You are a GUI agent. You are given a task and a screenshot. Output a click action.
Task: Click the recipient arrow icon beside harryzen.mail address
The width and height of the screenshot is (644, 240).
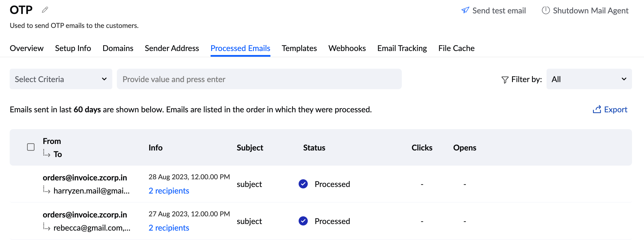tap(47, 190)
